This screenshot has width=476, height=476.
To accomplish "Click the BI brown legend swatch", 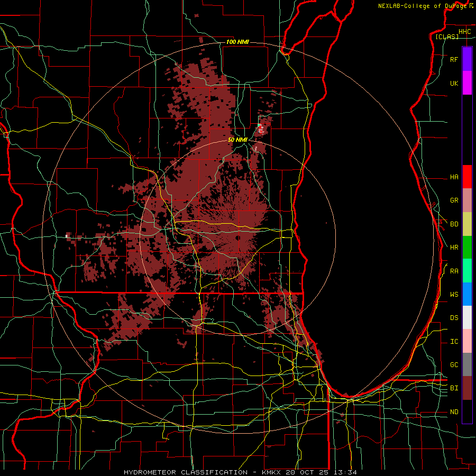I will (x=467, y=388).
